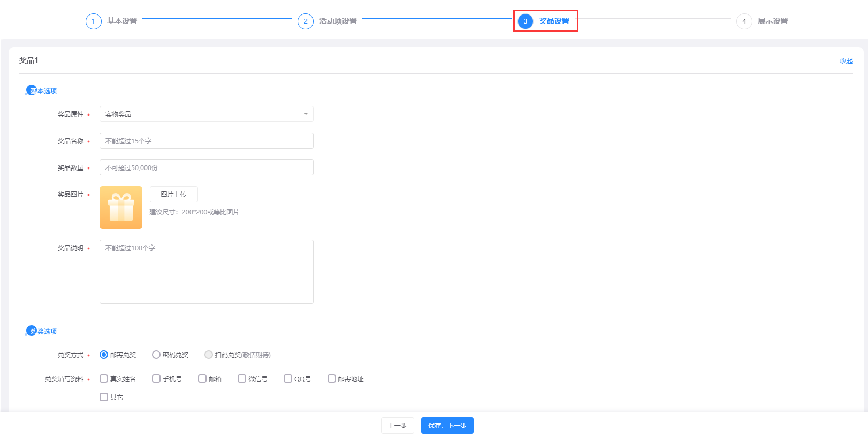Image resolution: width=868 pixels, height=437 pixels.
Task: Click step 3 circle icon 奖品设置
Action: click(526, 21)
